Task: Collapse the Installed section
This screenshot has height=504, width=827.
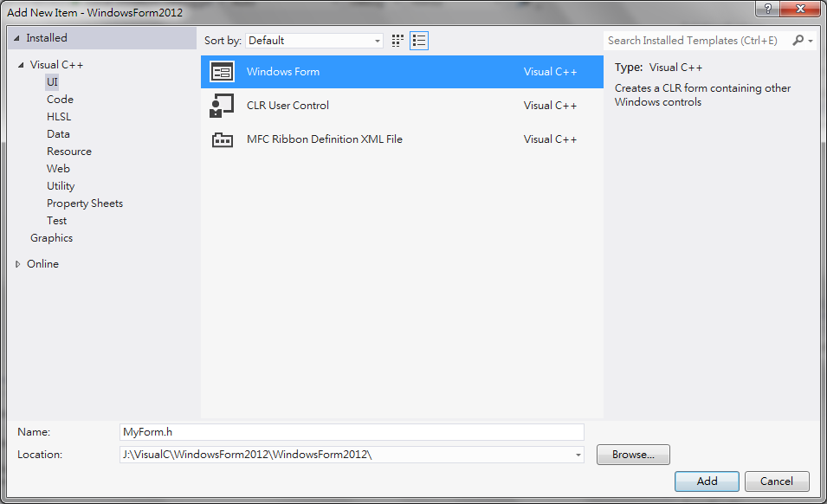Action: coord(16,38)
